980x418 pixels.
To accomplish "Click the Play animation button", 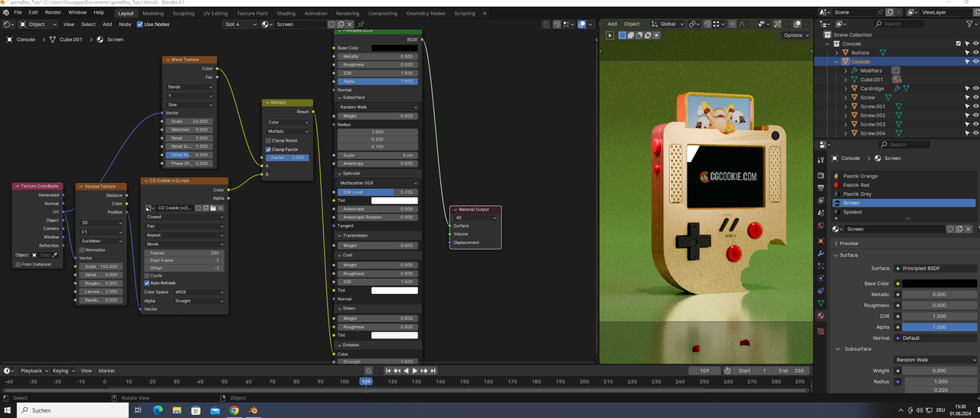I will click(415, 371).
